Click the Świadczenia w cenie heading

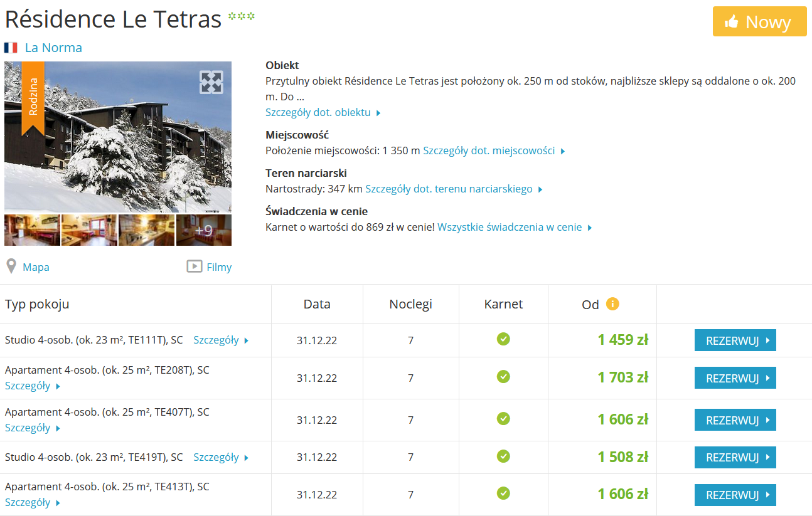(316, 211)
